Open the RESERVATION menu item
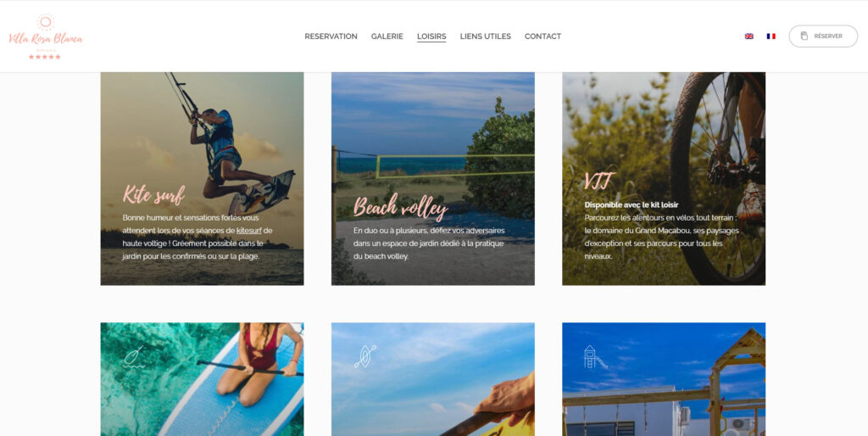 (331, 36)
